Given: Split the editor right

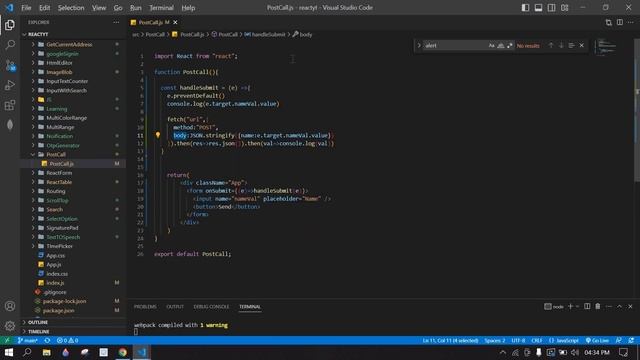Looking at the screenshot, I should point(620,22).
